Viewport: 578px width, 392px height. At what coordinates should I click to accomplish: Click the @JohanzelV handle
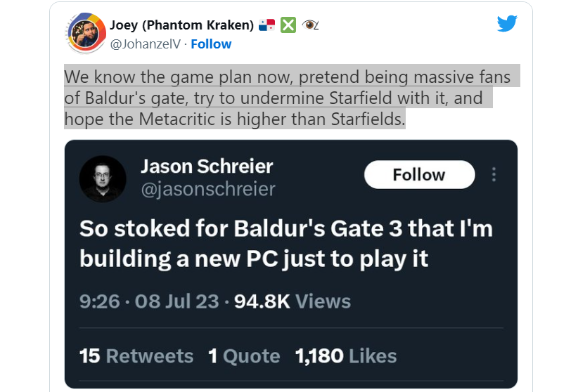point(144,44)
